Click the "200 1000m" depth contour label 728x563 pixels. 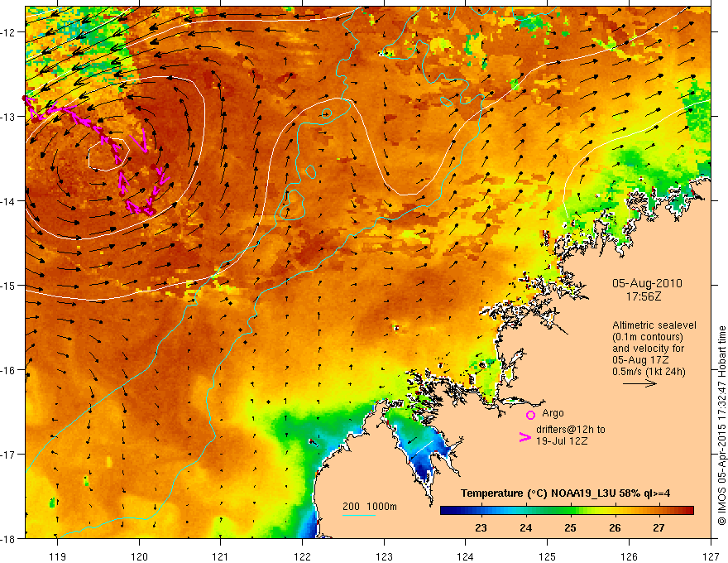[x=370, y=507]
